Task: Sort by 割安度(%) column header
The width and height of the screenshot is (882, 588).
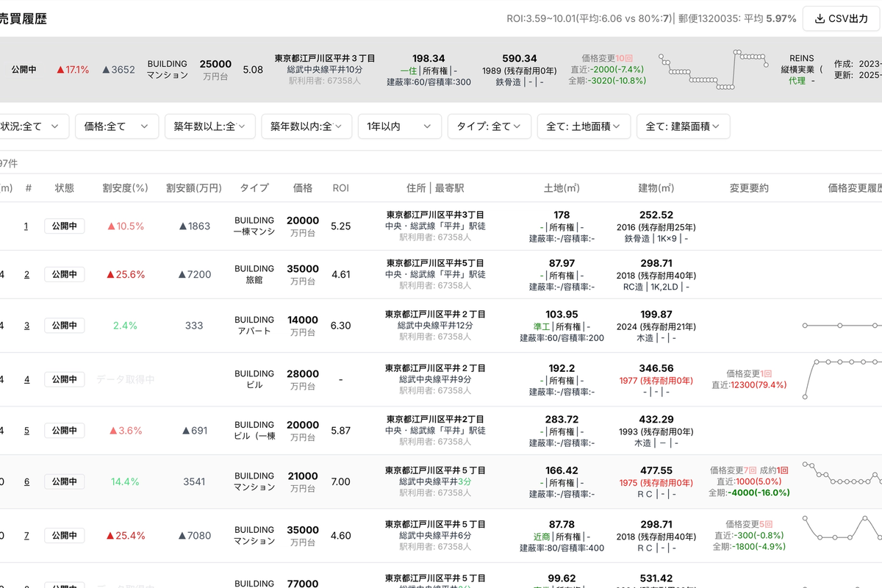Action: [125, 188]
